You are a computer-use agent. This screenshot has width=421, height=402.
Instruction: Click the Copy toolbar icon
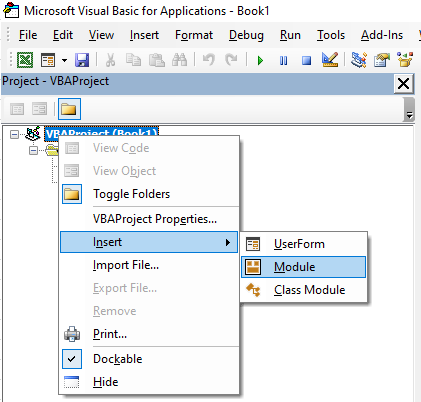coord(133,60)
